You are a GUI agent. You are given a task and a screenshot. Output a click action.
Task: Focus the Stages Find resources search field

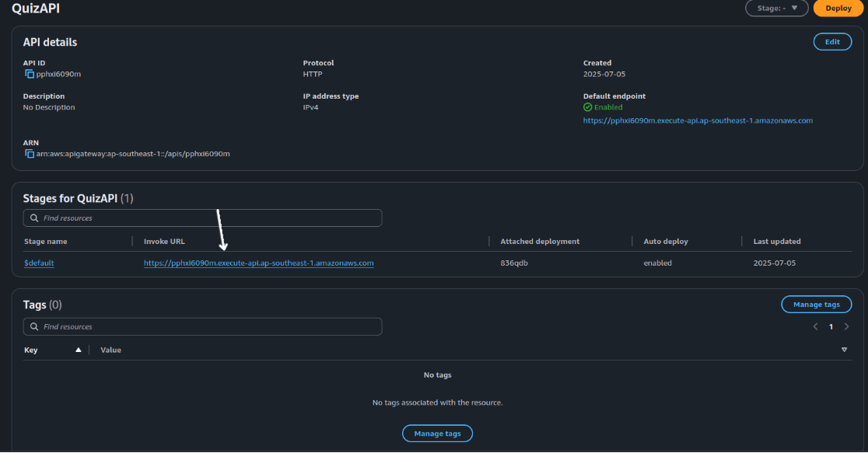210,218
